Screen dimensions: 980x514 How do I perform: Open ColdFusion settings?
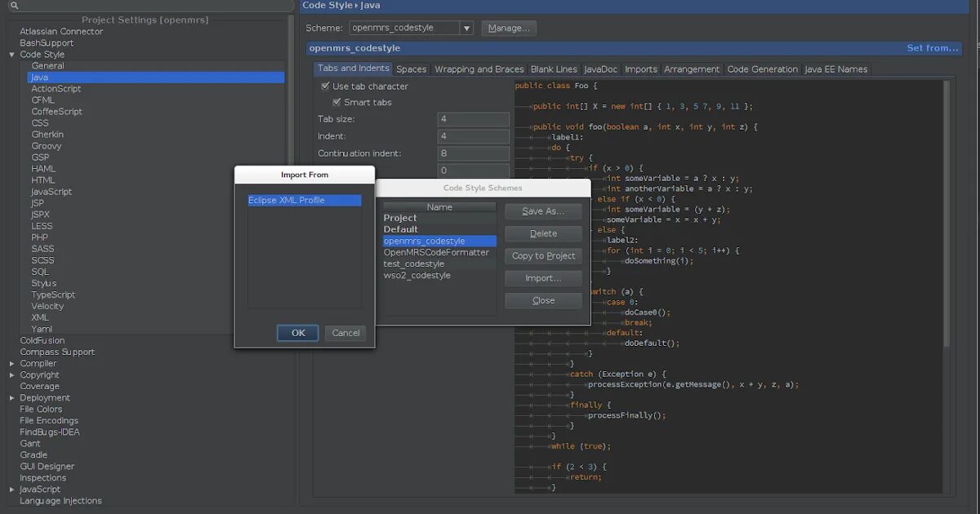click(x=42, y=341)
